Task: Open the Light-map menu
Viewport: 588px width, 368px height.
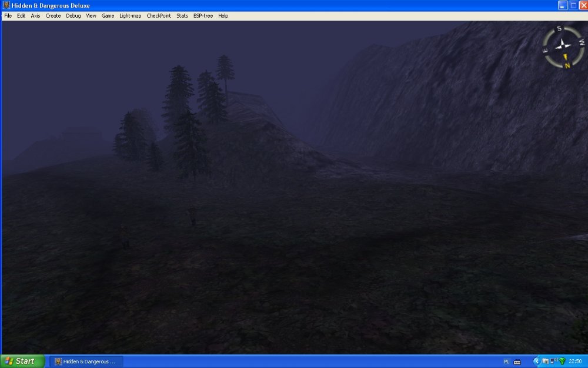Action: click(x=130, y=16)
